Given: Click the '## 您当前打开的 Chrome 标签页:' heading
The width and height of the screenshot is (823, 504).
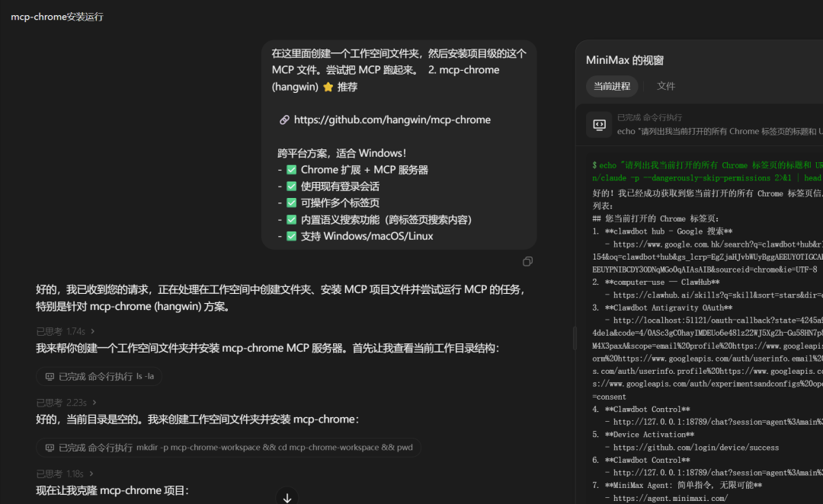Looking at the screenshot, I should pos(655,219).
